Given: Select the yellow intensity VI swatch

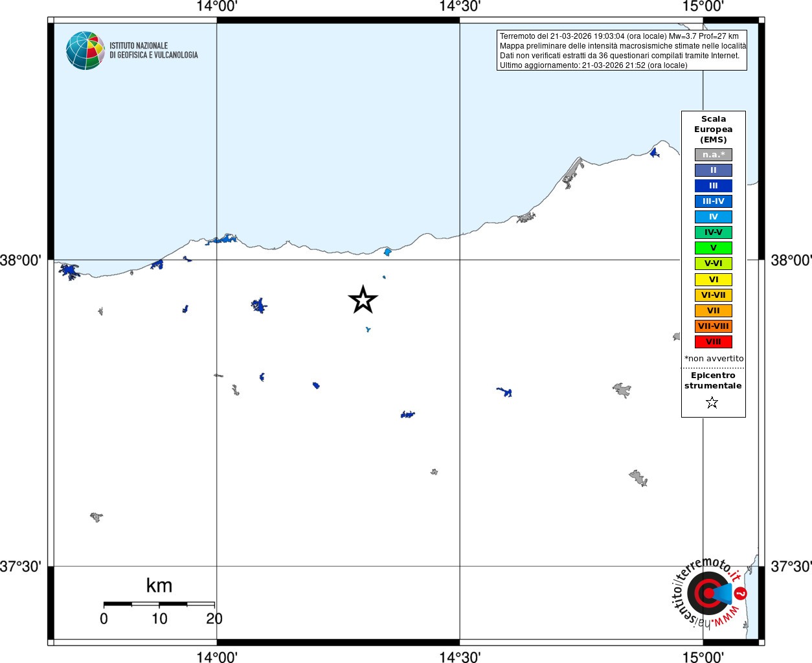Looking at the screenshot, I should pos(714,280).
